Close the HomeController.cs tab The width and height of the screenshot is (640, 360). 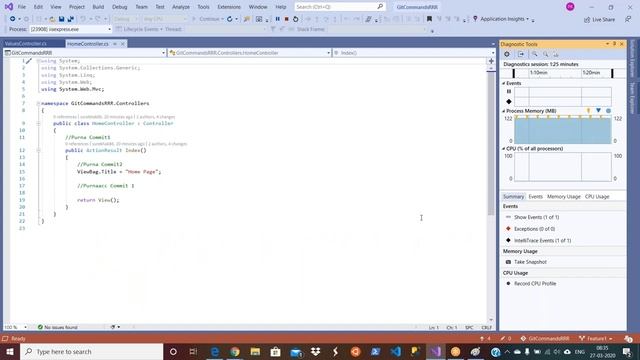122,44
